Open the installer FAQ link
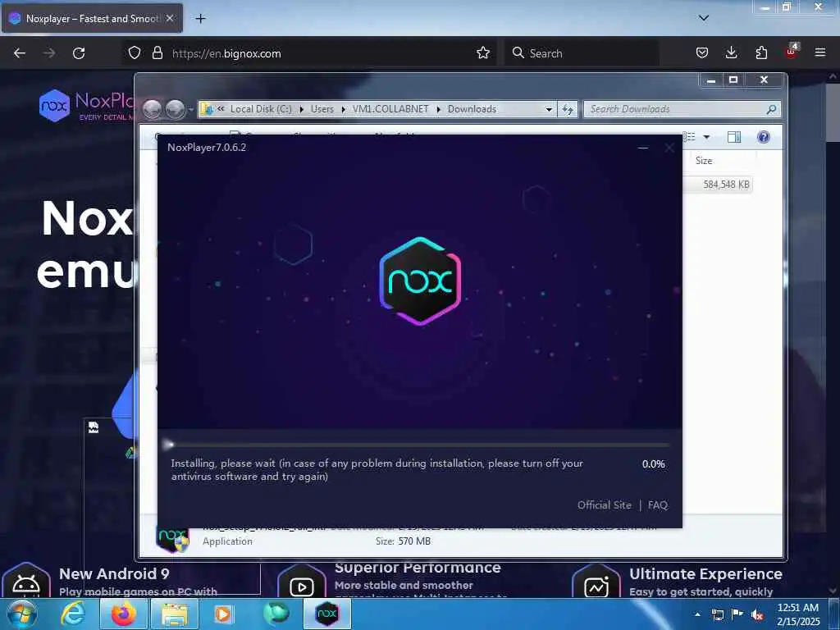The height and width of the screenshot is (630, 840). (x=658, y=505)
